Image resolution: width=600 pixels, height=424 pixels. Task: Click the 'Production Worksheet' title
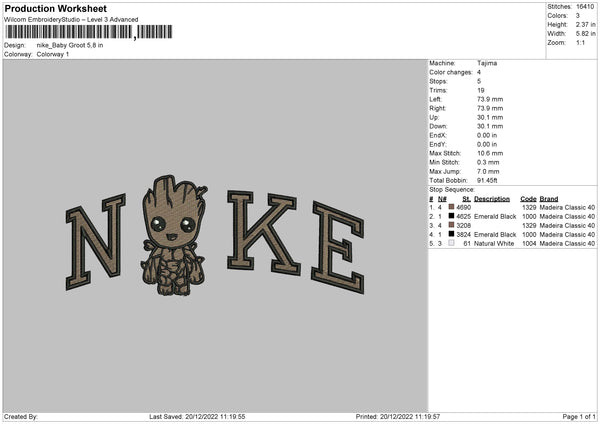[x=55, y=8]
